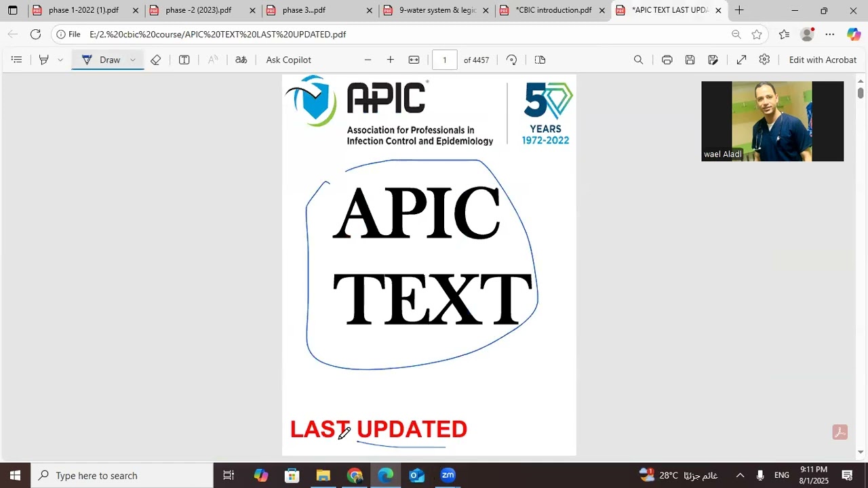This screenshot has height=488, width=868.
Task: Open PDF toolbar Settings gear icon
Action: (764, 60)
